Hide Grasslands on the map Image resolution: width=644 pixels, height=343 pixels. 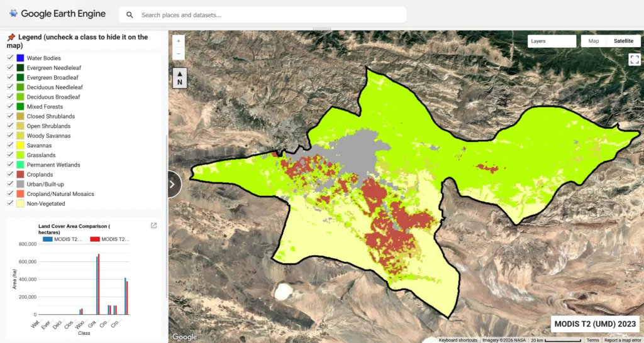(10, 155)
